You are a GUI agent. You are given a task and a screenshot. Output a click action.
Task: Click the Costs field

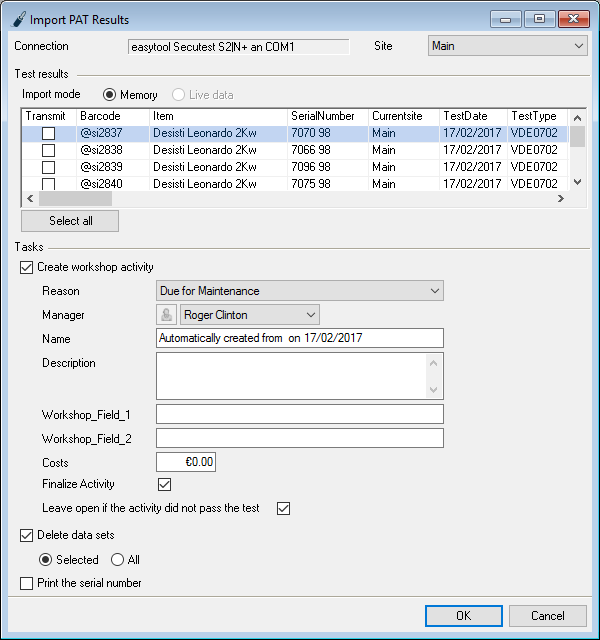186,462
